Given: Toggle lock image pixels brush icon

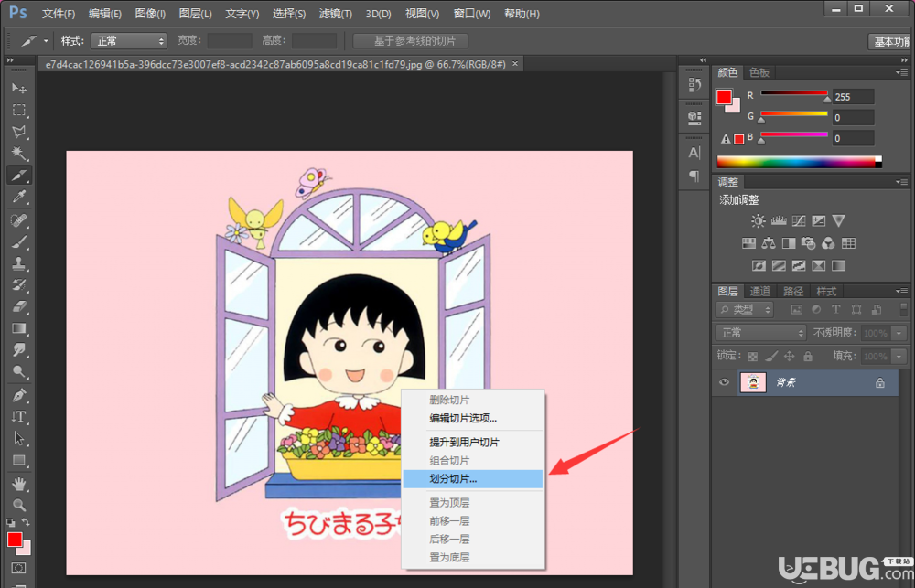Looking at the screenshot, I should click(x=771, y=356).
